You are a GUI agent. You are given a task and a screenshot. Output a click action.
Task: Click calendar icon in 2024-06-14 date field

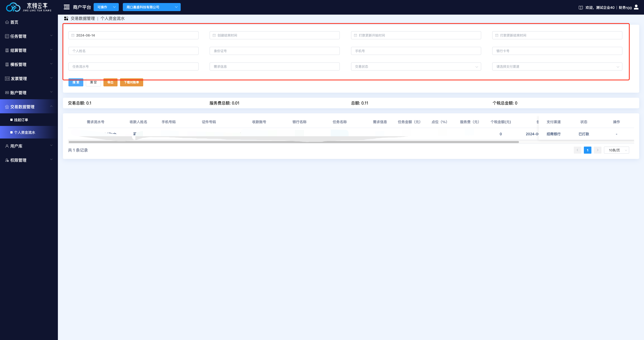pyautogui.click(x=73, y=35)
